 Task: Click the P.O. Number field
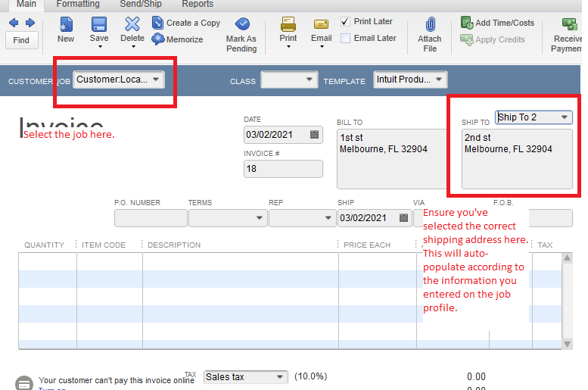[151, 218]
